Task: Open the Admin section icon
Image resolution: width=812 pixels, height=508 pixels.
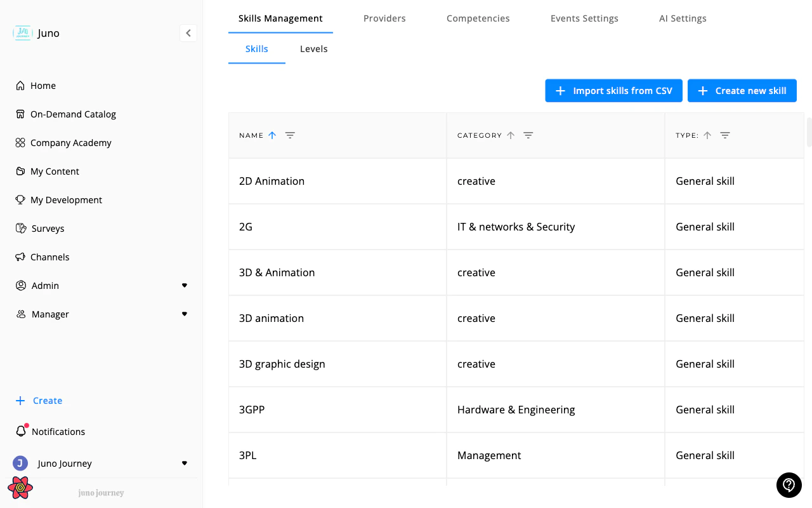Action: point(21,285)
